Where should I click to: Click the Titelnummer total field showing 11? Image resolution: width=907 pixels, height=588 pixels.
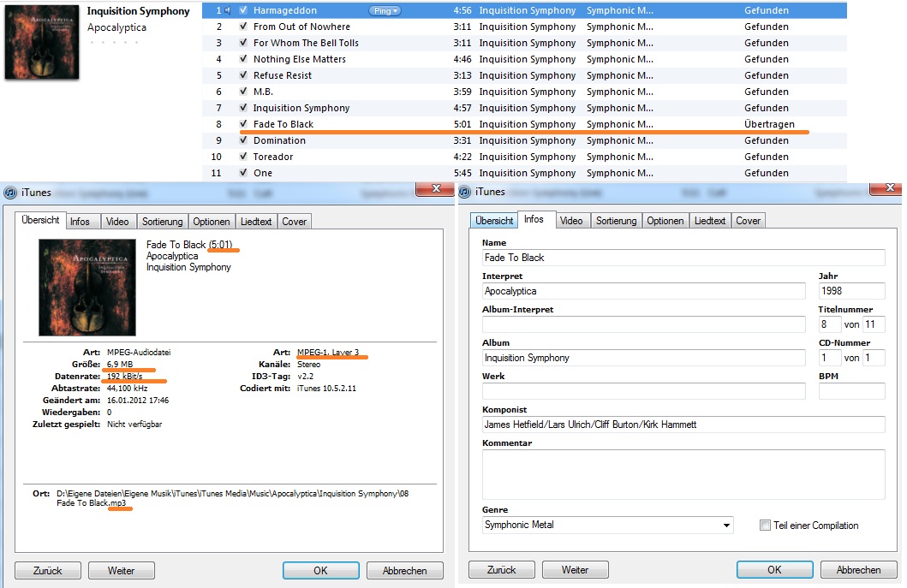[x=874, y=324]
